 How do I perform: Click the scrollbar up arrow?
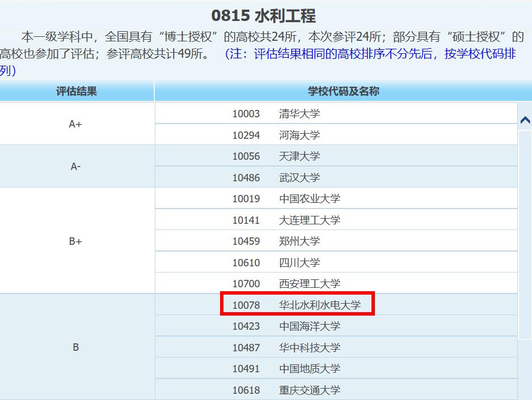pos(526,120)
